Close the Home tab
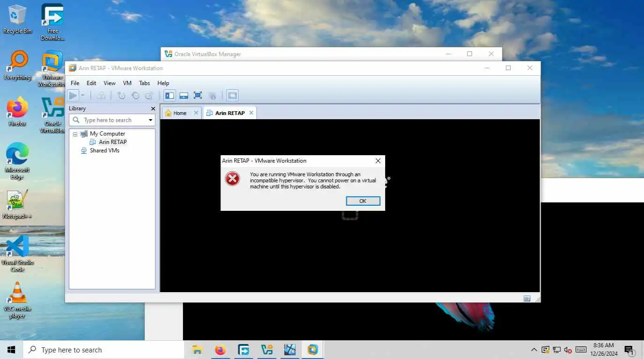Screen dimensions: 644x359 pyautogui.click(x=196, y=113)
